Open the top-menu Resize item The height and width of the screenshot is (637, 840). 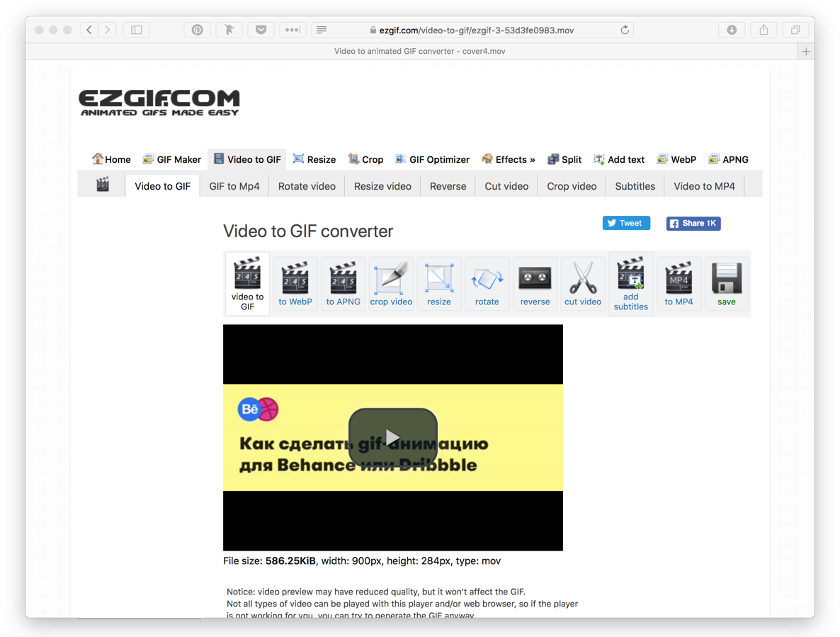tap(314, 159)
